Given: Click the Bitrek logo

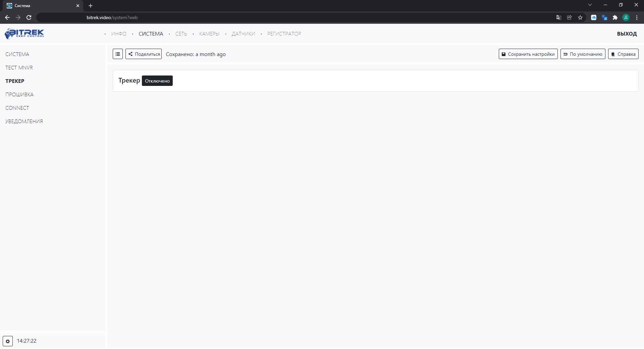Looking at the screenshot, I should [24, 34].
